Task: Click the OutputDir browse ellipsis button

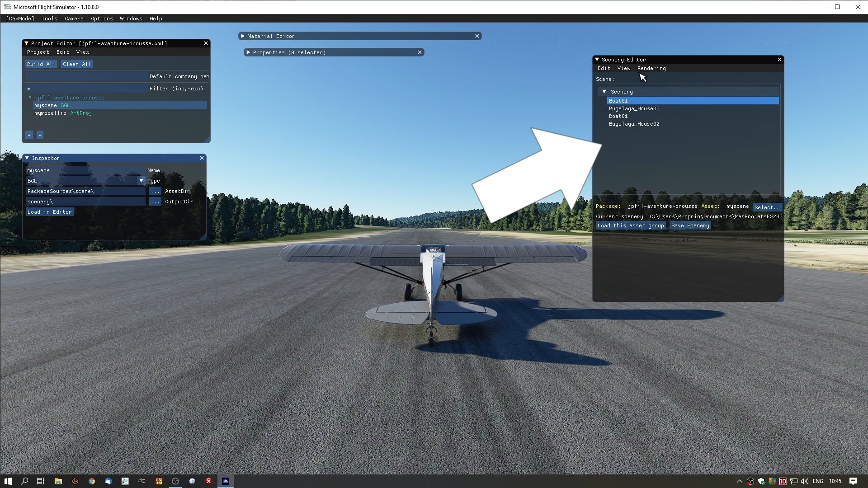Action: click(x=155, y=202)
